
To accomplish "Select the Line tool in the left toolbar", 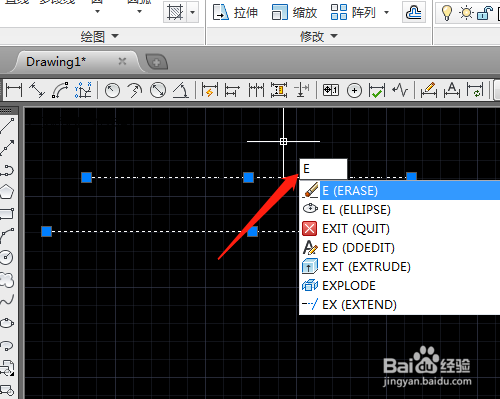I will [7, 126].
